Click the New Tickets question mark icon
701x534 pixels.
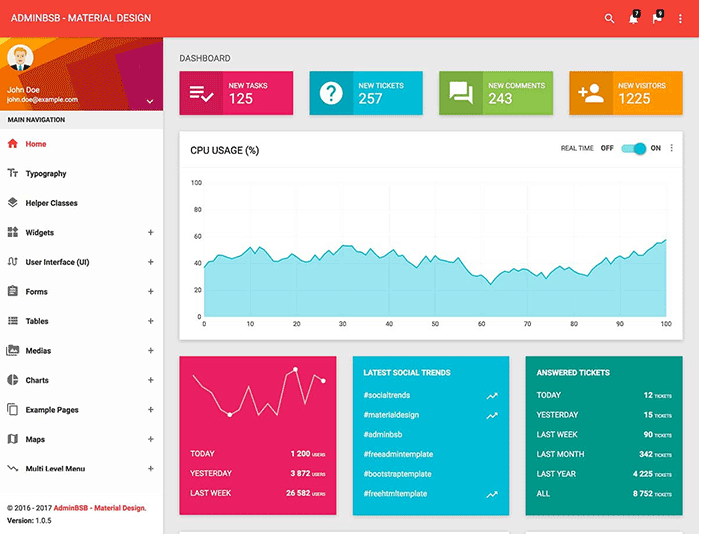tap(331, 93)
